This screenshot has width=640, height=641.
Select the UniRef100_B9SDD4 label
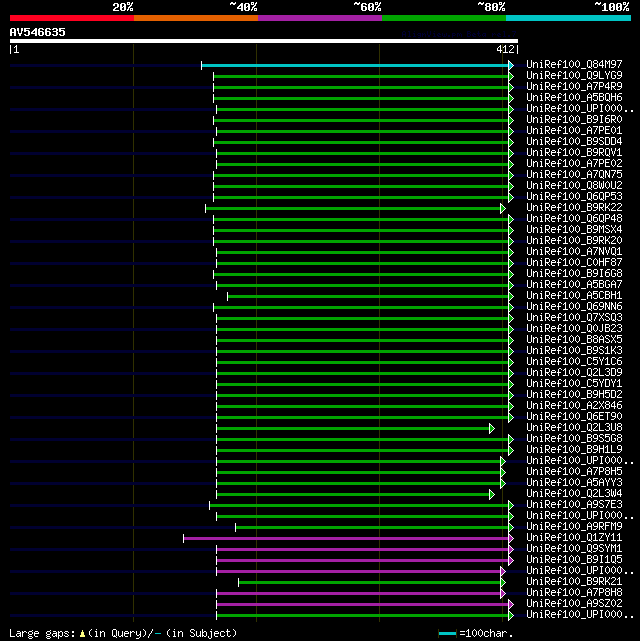(574, 142)
